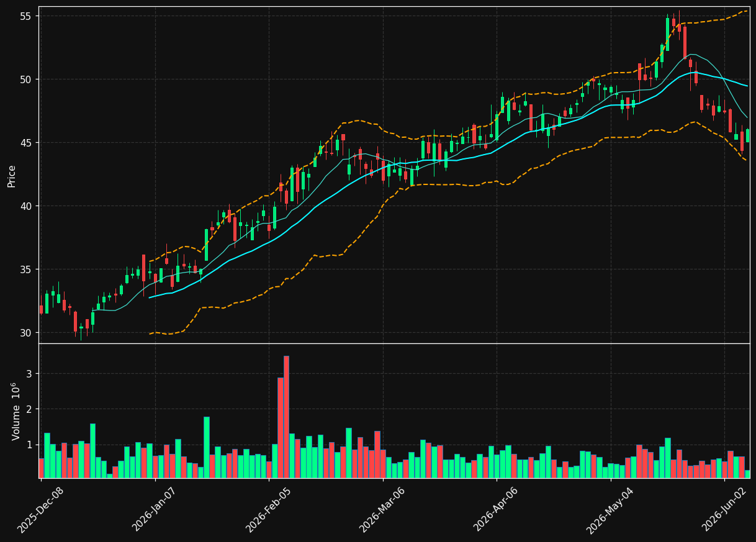Click the 2026-May-04 date label
The image size is (756, 542).
pyautogui.click(x=610, y=510)
